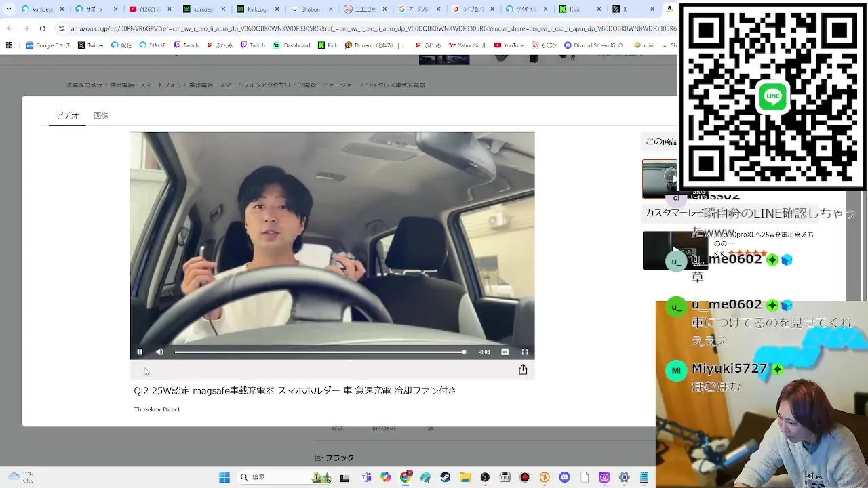Open Discord from the taskbar
Viewport: 868px width, 488px height.
(564, 477)
